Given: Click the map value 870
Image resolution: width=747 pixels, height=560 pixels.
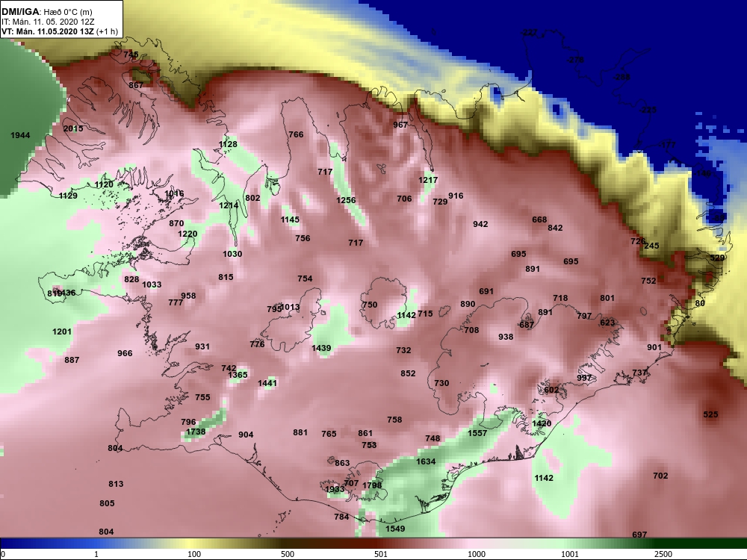Looking at the screenshot, I should pyautogui.click(x=176, y=223).
